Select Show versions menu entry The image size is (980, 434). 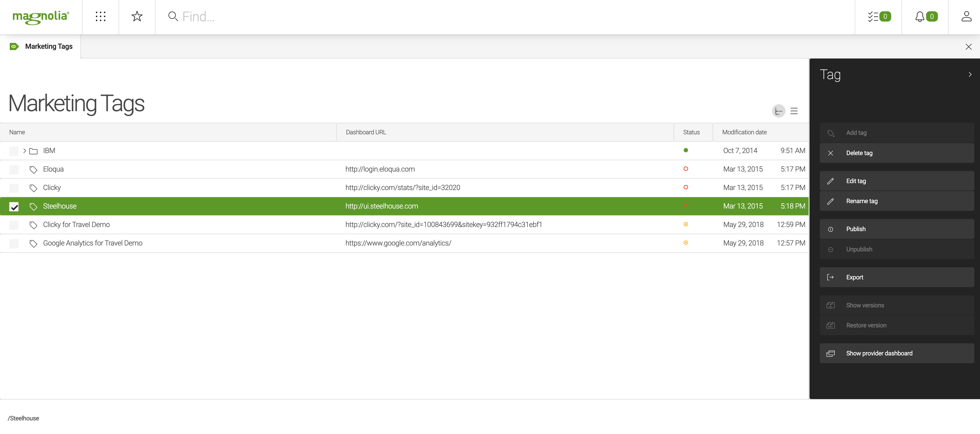tap(865, 305)
